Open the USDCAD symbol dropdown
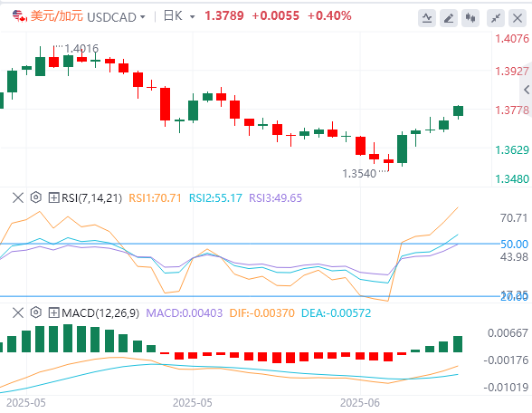Viewport: 532px width, 413px height. click(116, 17)
